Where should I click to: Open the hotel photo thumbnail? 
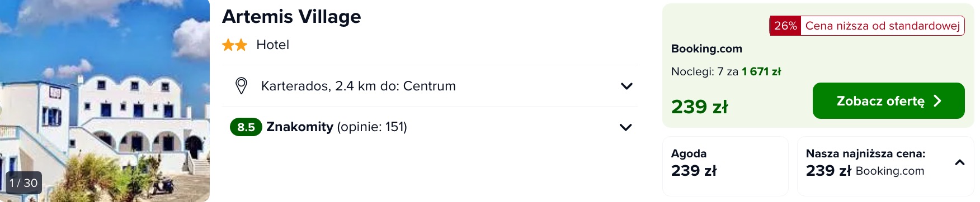[105, 101]
